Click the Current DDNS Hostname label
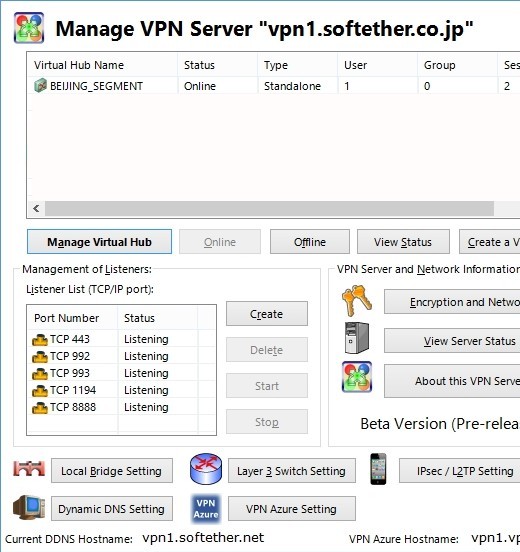Image resolution: width=520 pixels, height=552 pixels. pyautogui.click(x=69, y=539)
